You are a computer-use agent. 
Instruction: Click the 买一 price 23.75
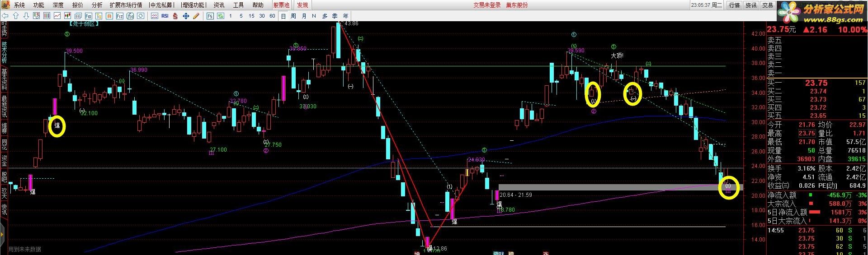tap(816, 83)
